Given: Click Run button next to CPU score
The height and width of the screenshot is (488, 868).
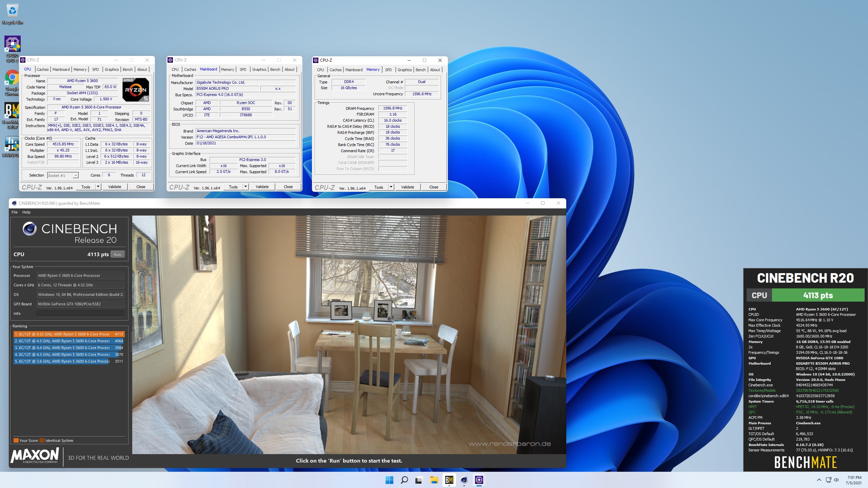Looking at the screenshot, I should pos(118,255).
